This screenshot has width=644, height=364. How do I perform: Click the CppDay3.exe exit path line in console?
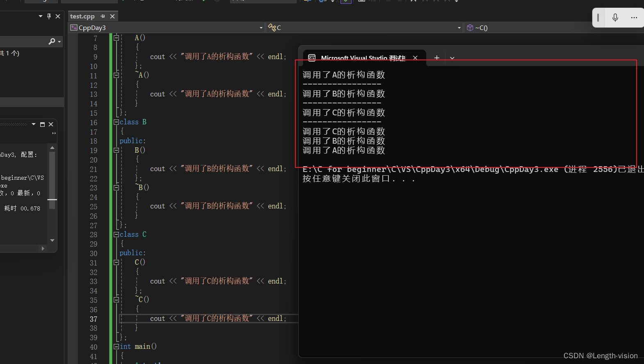click(473, 169)
